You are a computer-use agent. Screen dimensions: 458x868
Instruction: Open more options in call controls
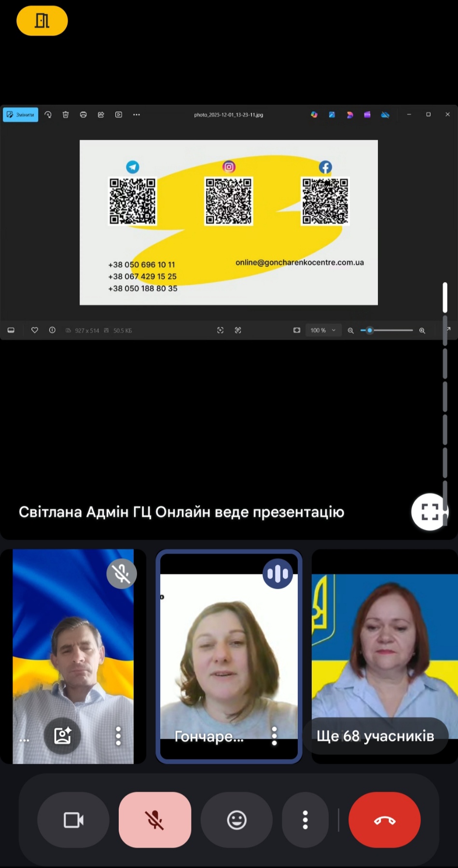(305, 820)
